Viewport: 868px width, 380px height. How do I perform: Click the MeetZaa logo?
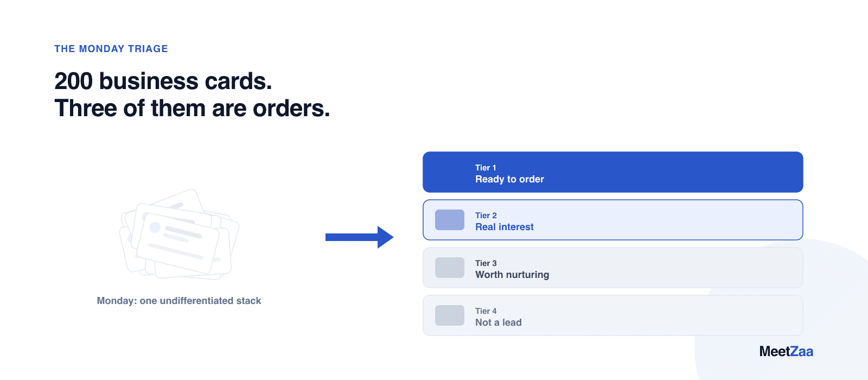786,351
